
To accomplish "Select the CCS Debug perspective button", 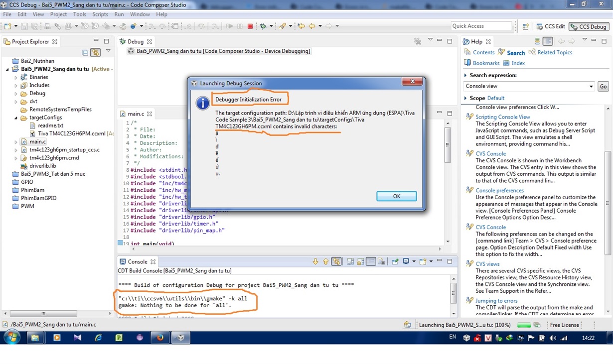I will pyautogui.click(x=589, y=26).
